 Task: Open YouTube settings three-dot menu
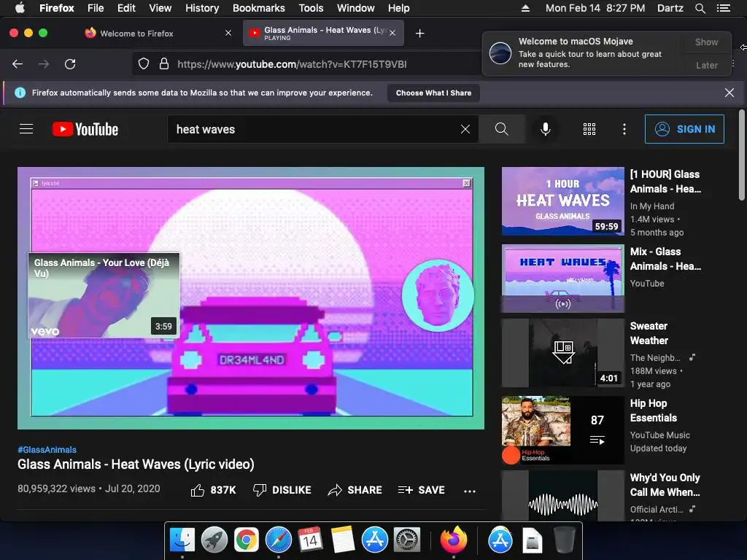pyautogui.click(x=624, y=129)
